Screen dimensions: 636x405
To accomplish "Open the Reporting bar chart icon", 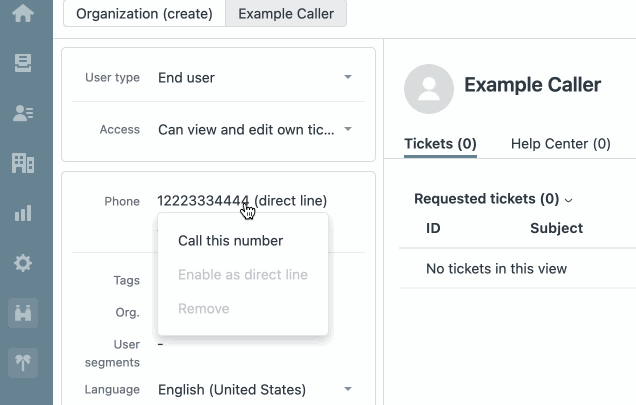I will coord(22,213).
